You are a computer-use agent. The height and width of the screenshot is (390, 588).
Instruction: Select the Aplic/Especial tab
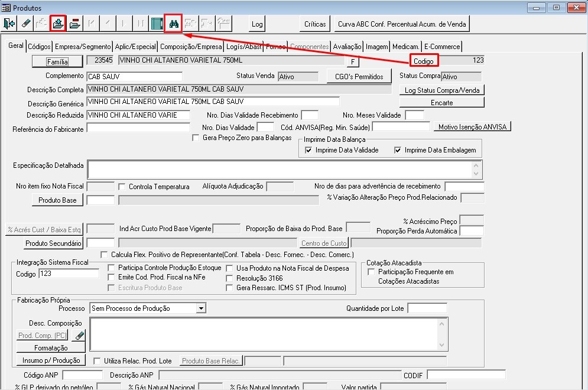tap(135, 47)
